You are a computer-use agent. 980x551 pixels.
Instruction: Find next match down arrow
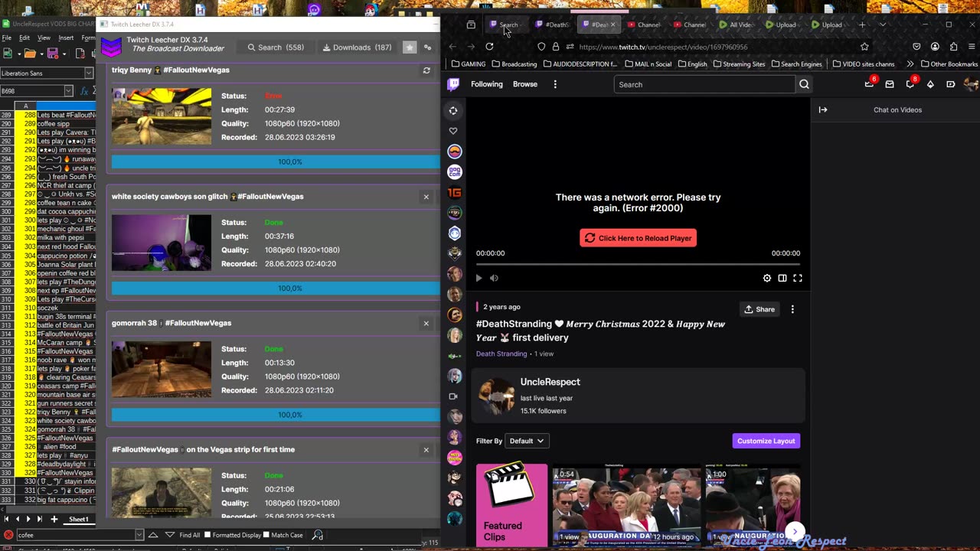click(x=170, y=535)
